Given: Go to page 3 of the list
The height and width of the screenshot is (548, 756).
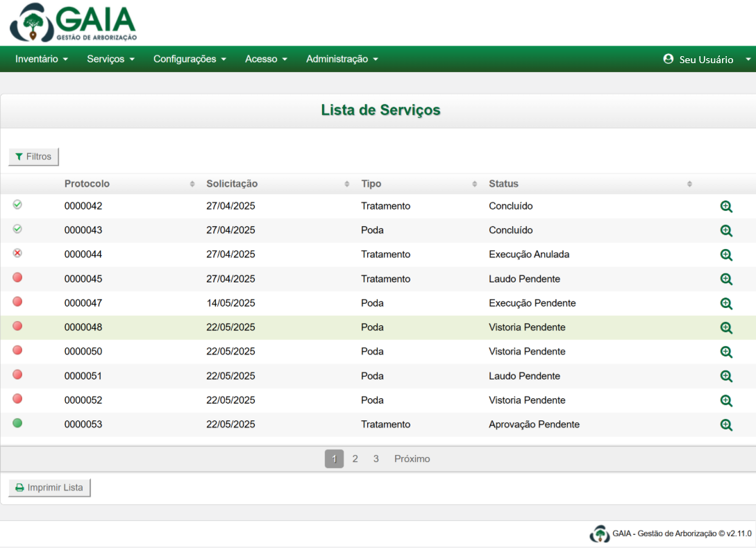Looking at the screenshot, I should 376,459.
